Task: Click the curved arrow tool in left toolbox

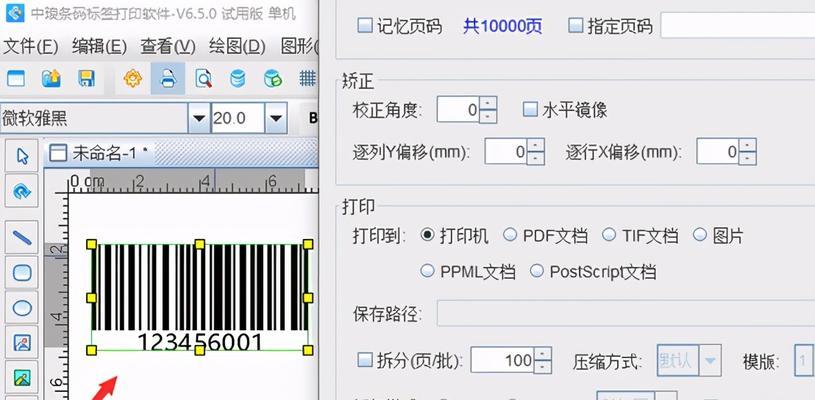Action: coord(21,191)
